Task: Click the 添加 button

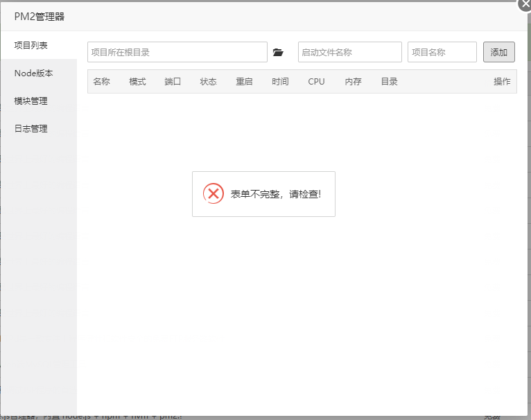Action: pyautogui.click(x=499, y=52)
